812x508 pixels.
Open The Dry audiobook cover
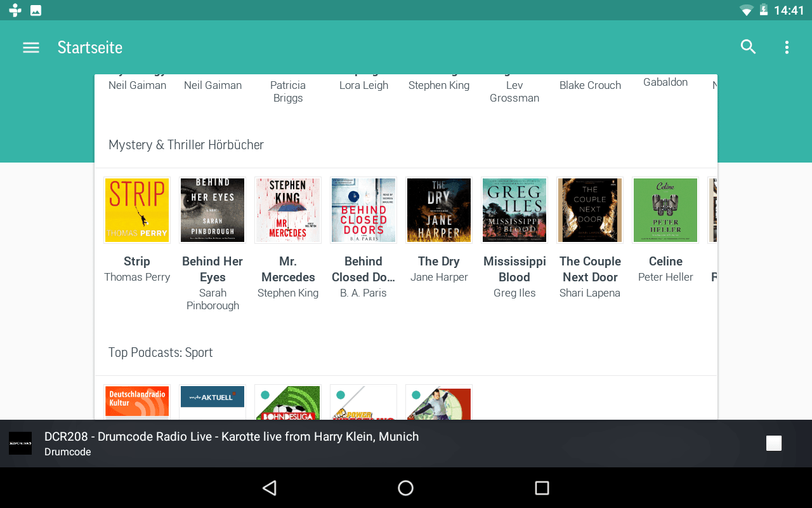(439, 210)
